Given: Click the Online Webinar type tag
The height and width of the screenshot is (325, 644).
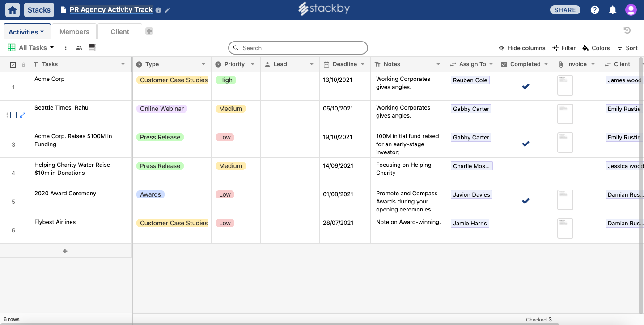Looking at the screenshot, I should click(162, 109).
